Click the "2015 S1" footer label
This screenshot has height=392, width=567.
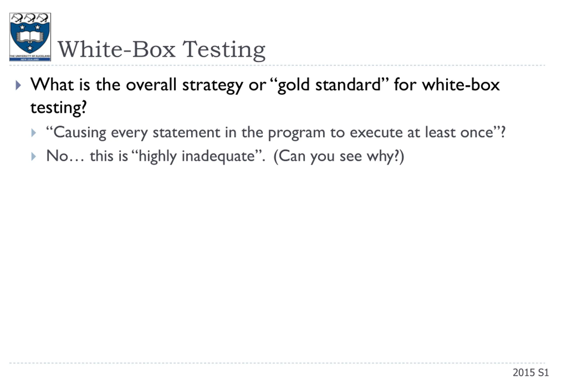[x=531, y=372]
